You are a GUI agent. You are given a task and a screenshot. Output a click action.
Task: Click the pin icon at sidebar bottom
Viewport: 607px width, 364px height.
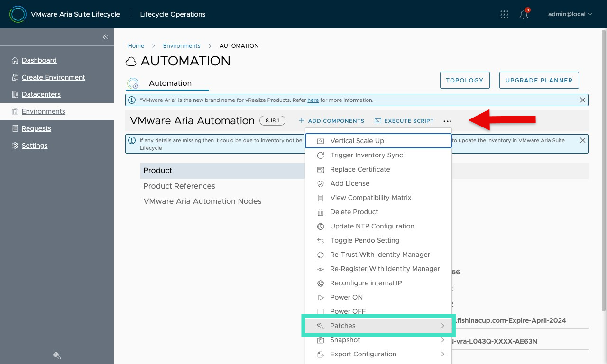(x=57, y=355)
